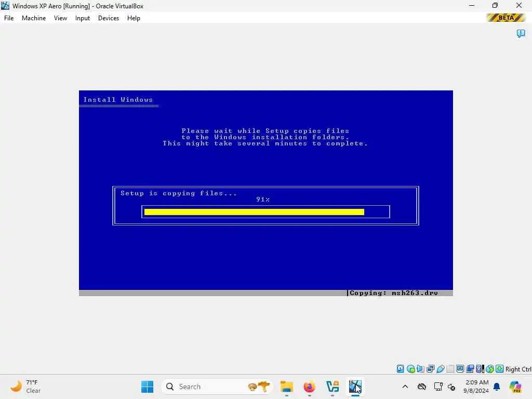532x399 pixels.
Task: Click the 'Setup is copying files...' text
Action: [x=179, y=193]
